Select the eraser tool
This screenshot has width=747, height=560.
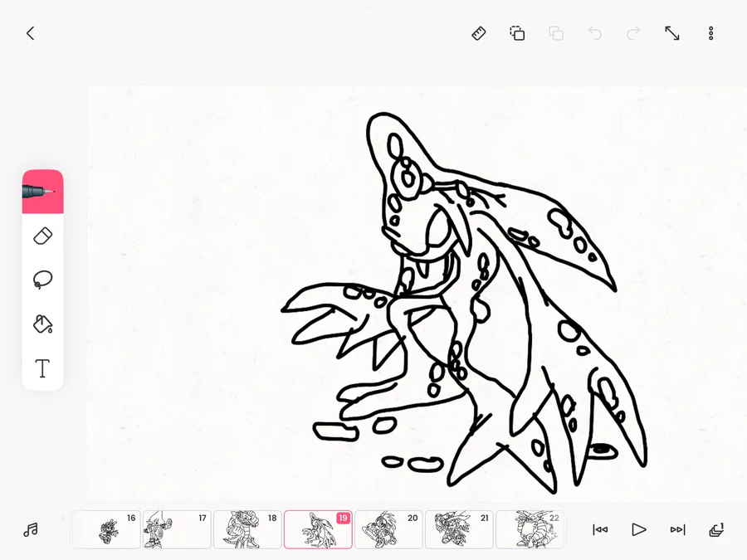(43, 236)
